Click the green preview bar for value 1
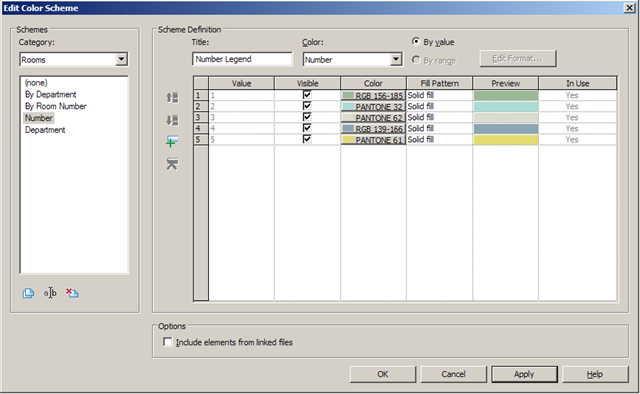The height and width of the screenshot is (394, 640). (506, 95)
